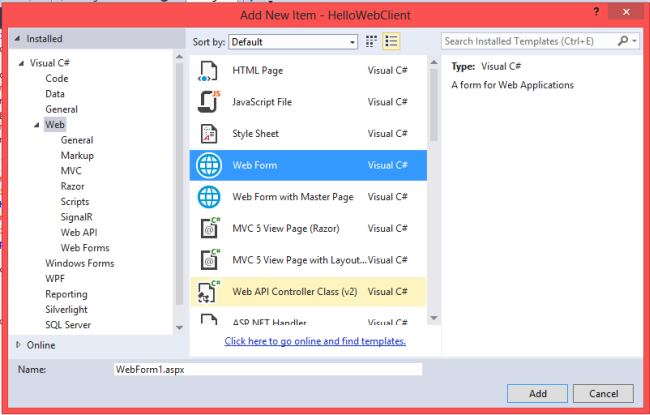Expand the Online section
This screenshot has height=415, width=650.
tap(18, 345)
